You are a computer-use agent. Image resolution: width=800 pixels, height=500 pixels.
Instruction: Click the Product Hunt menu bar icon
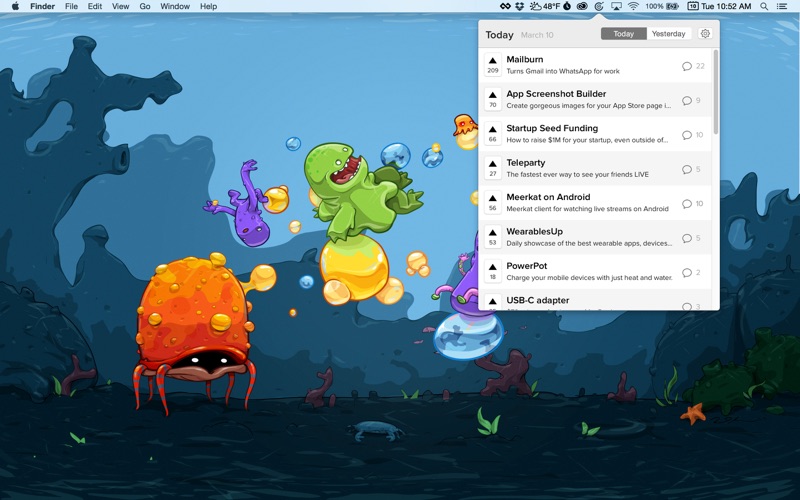(x=599, y=6)
